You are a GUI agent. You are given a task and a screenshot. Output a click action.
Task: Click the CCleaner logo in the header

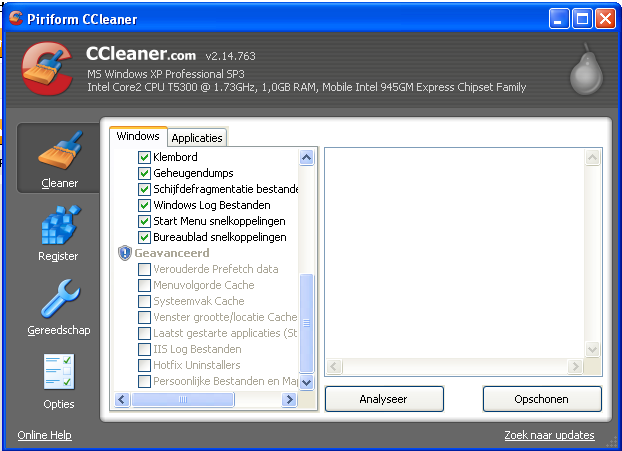point(47,68)
